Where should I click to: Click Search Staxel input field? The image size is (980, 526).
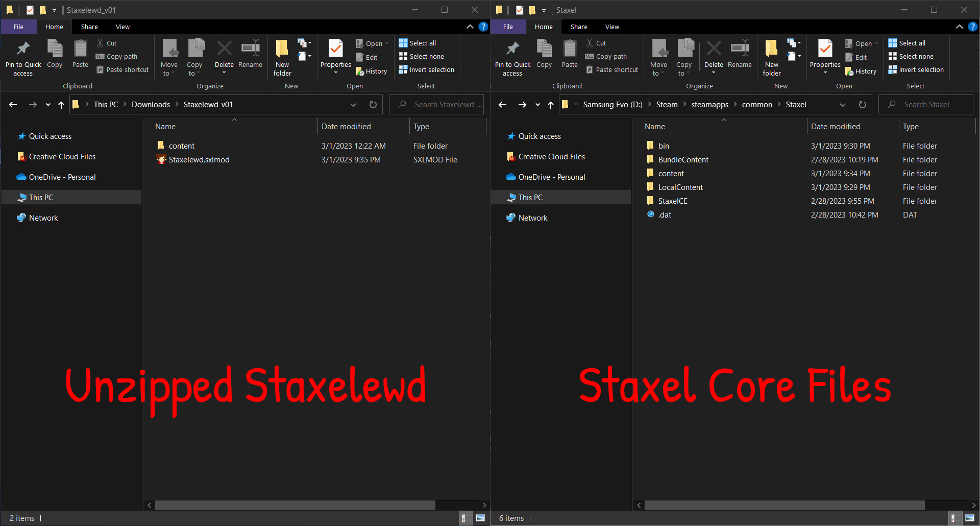(x=926, y=104)
